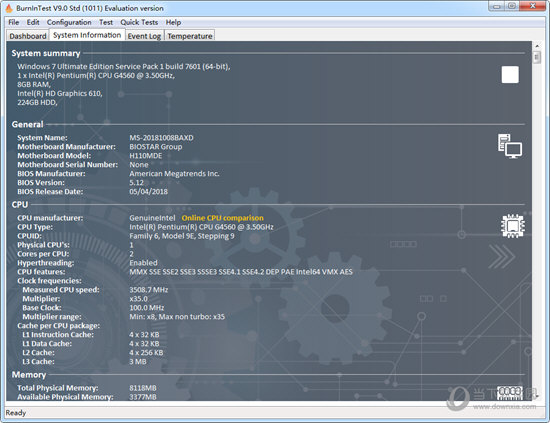This screenshot has width=550, height=423.
Task: Click the white square icon in System summary
Action: [x=510, y=74]
